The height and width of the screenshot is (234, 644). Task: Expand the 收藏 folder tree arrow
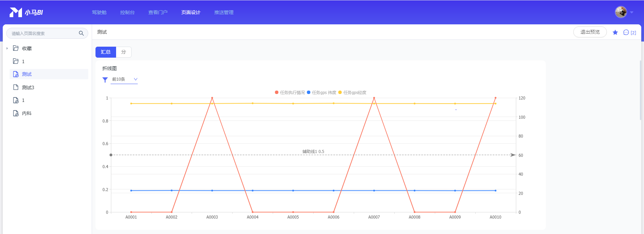(x=7, y=48)
